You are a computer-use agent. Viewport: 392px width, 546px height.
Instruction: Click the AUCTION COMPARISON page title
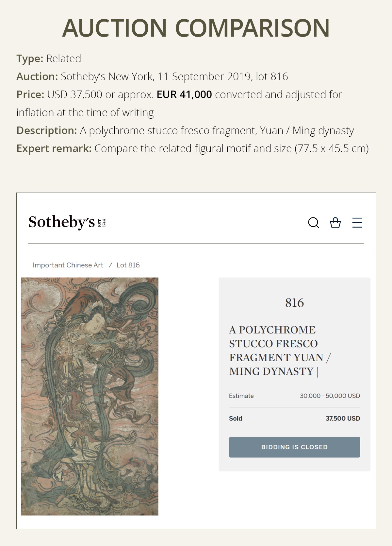[x=196, y=28]
